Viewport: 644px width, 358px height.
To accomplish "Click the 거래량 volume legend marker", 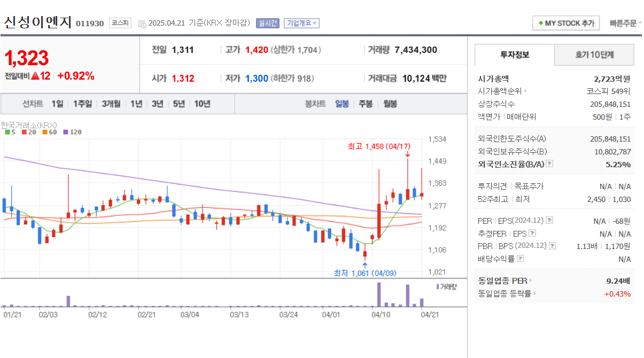I will [447, 287].
